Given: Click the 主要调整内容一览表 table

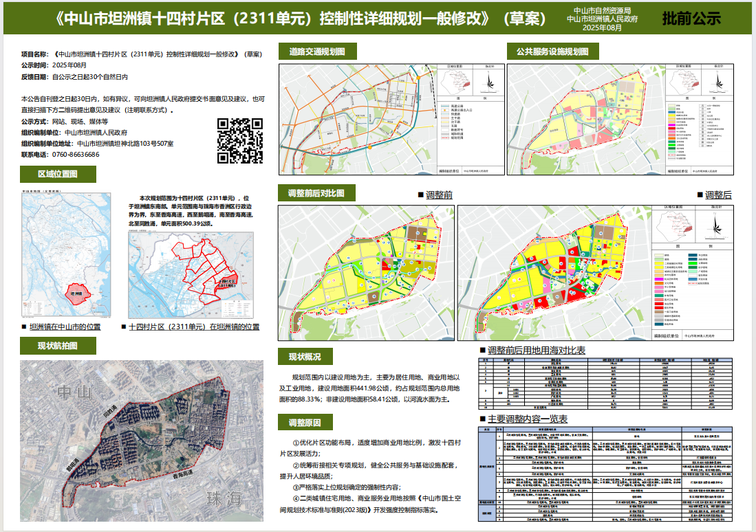Looking at the screenshot, I should tap(606, 476).
